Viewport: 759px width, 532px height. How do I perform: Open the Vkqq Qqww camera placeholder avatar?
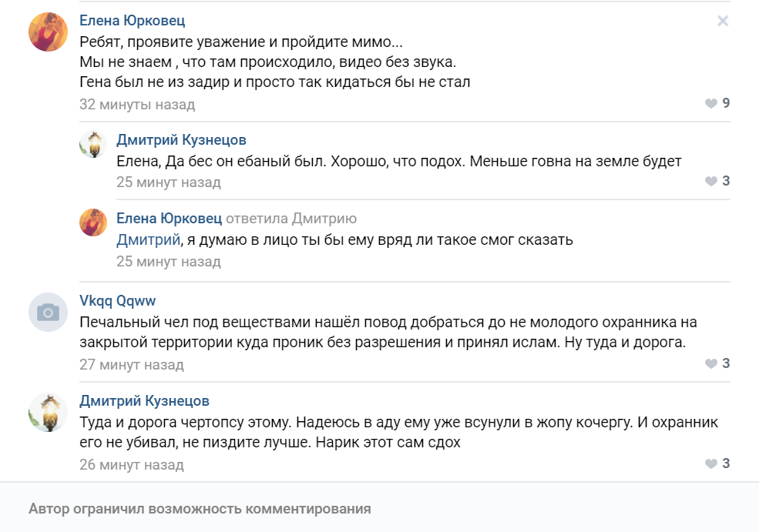coord(48,312)
